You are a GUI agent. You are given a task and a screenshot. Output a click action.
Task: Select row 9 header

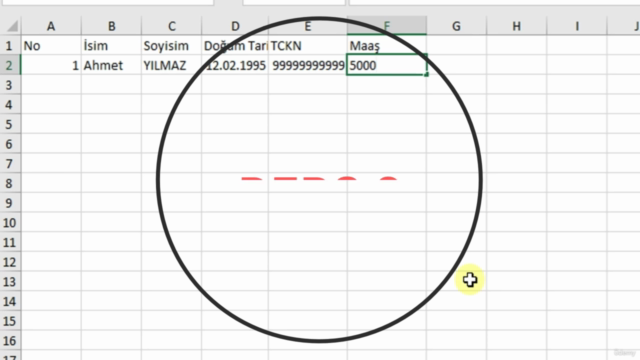10,203
